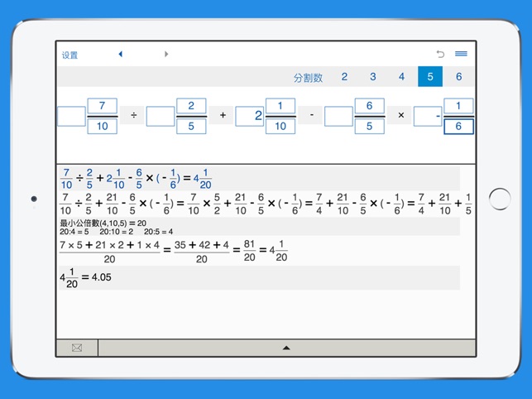This screenshot has width=532, height=399.
Task: Open the 设置 settings link
Action: click(x=69, y=55)
